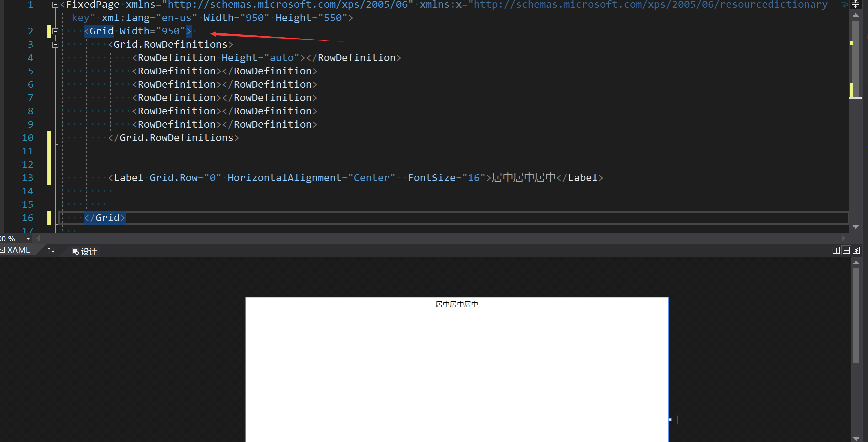The height and width of the screenshot is (442, 868).
Task: Click the Label Grid.Row="0" element text
Action: click(x=355, y=178)
